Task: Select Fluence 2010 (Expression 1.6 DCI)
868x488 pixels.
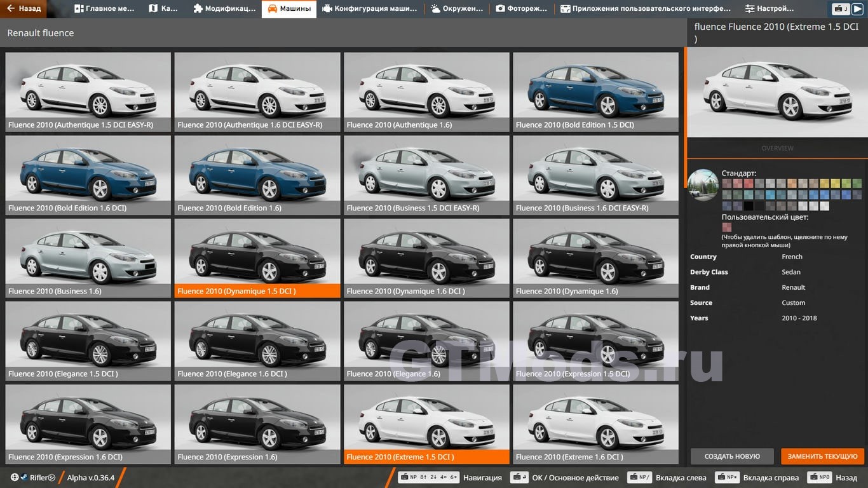Action: 88,424
